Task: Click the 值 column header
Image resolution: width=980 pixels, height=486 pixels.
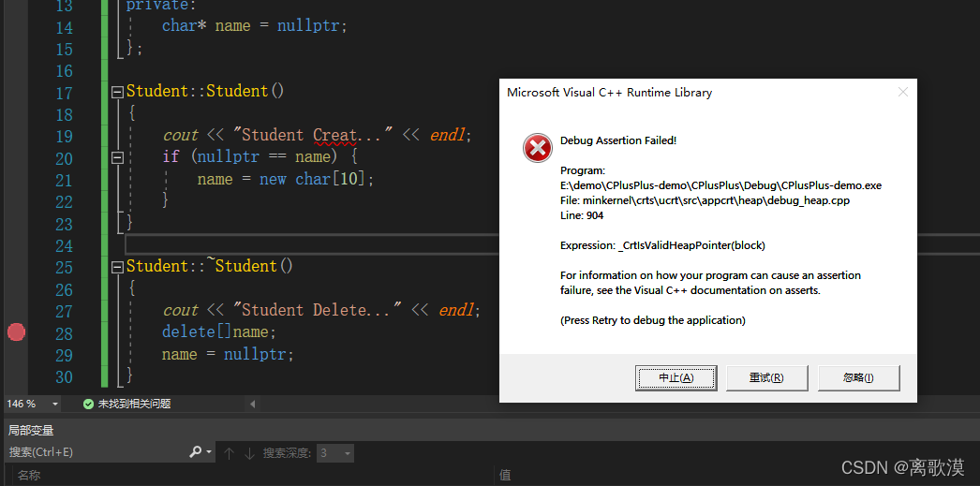Action: (505, 476)
